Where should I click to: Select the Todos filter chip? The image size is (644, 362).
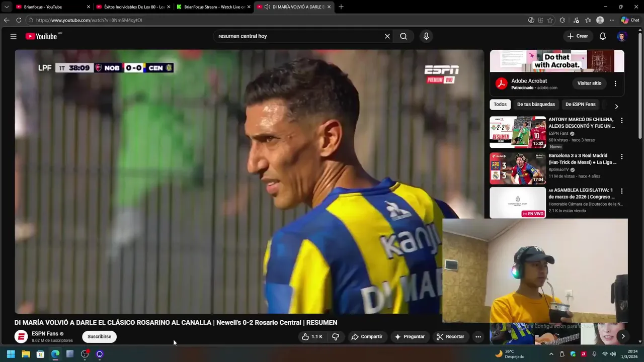pyautogui.click(x=500, y=105)
